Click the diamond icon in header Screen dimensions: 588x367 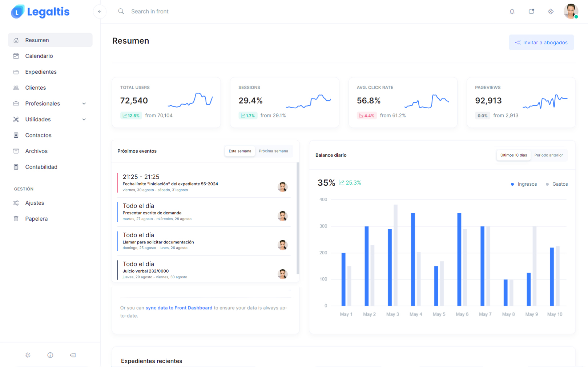click(551, 12)
